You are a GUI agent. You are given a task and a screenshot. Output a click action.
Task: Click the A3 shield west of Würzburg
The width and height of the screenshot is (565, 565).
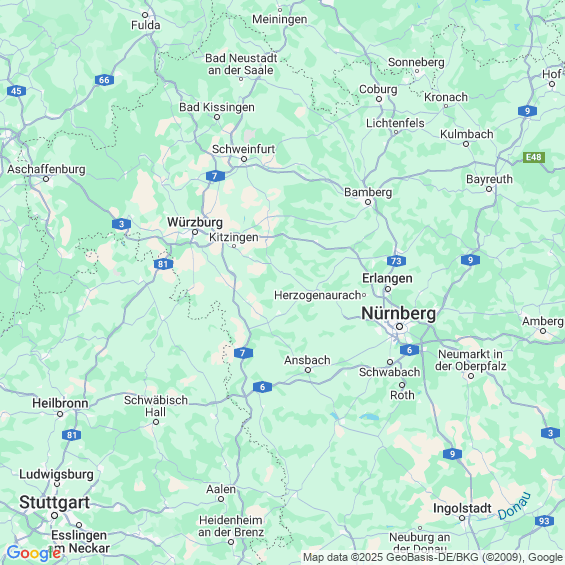[121, 224]
